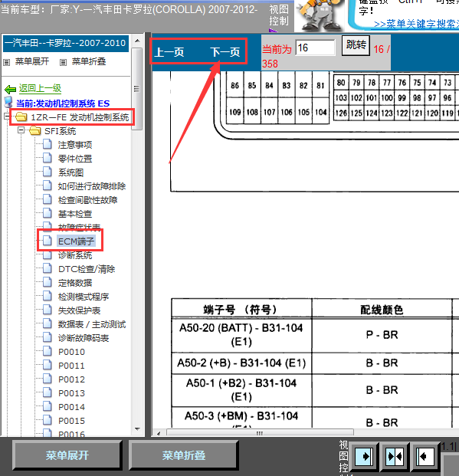
Task: Click the mechanic mascot image
Action: coord(320,15)
